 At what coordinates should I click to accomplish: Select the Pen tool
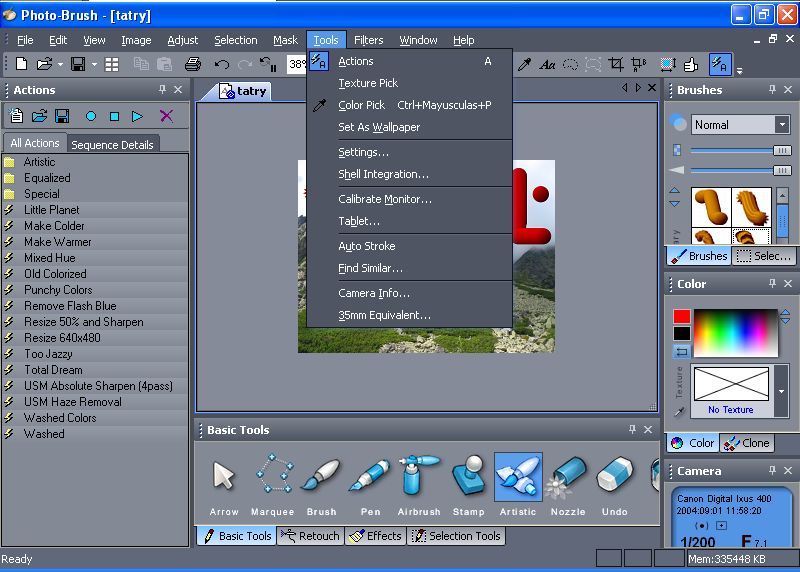coord(370,484)
